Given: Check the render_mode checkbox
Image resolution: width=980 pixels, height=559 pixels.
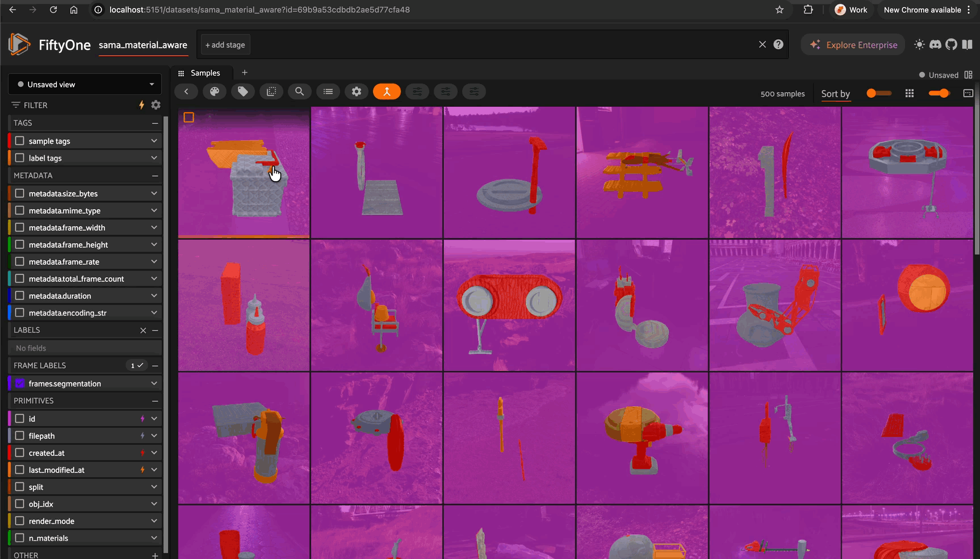Looking at the screenshot, I should click(x=20, y=521).
